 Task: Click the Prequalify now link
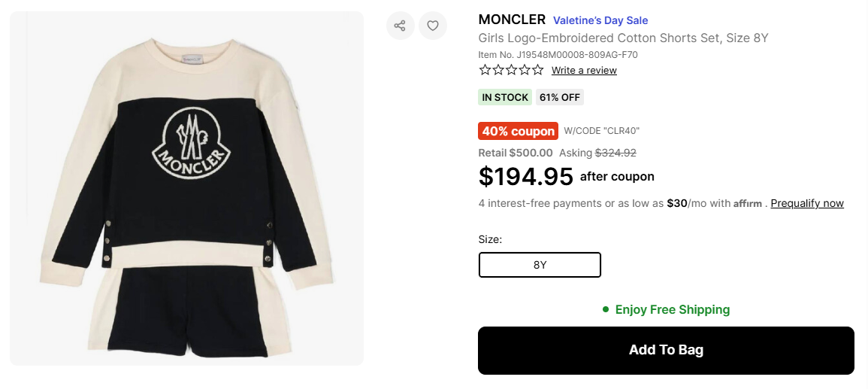(807, 203)
